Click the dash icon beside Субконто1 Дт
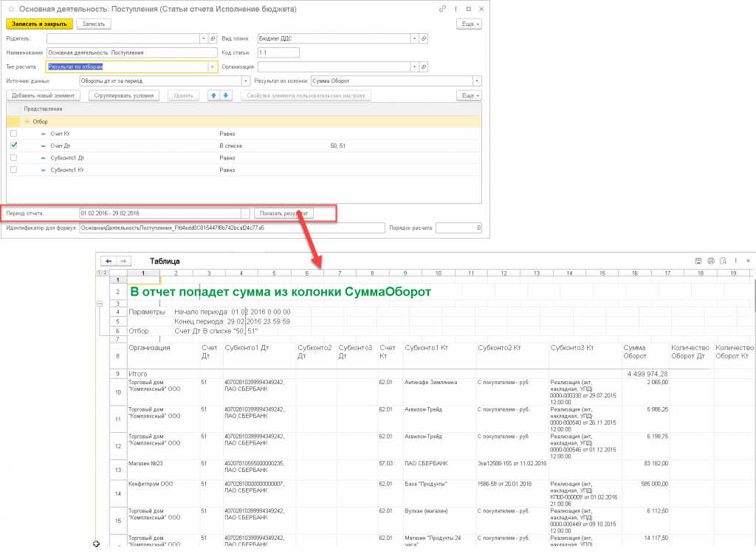756x554 pixels. [x=44, y=158]
